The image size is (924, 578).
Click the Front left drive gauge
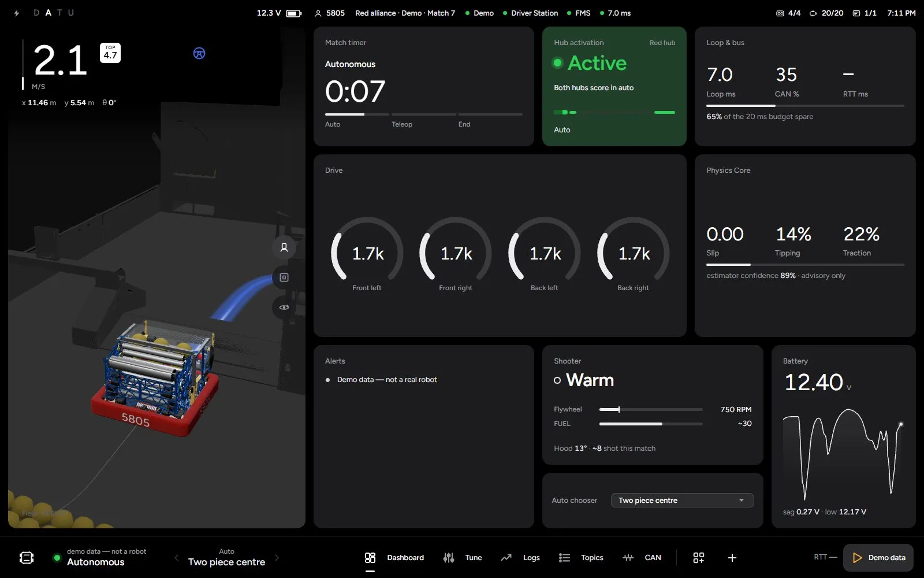367,254
